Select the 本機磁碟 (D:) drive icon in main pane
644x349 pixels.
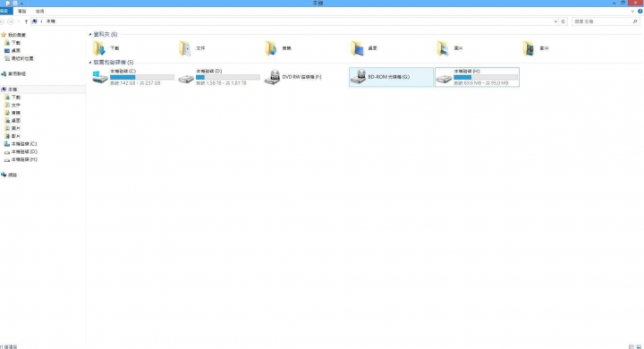click(186, 78)
